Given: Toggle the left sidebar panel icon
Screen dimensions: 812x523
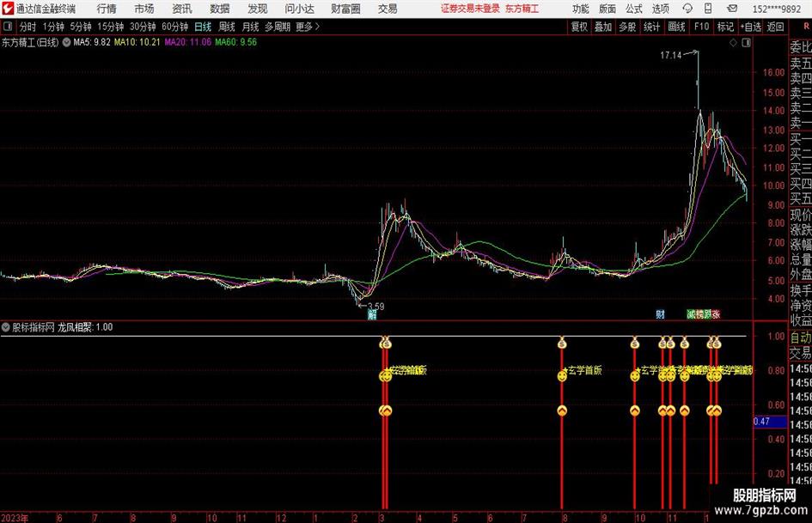Looking at the screenshot, I should [8, 27].
